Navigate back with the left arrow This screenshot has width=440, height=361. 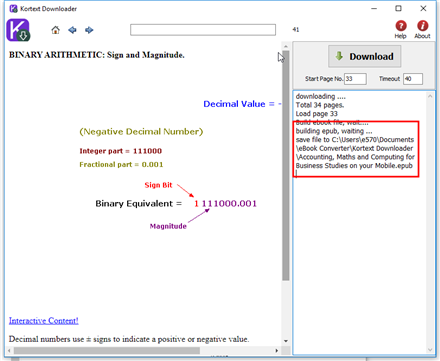pyautogui.click(x=72, y=30)
